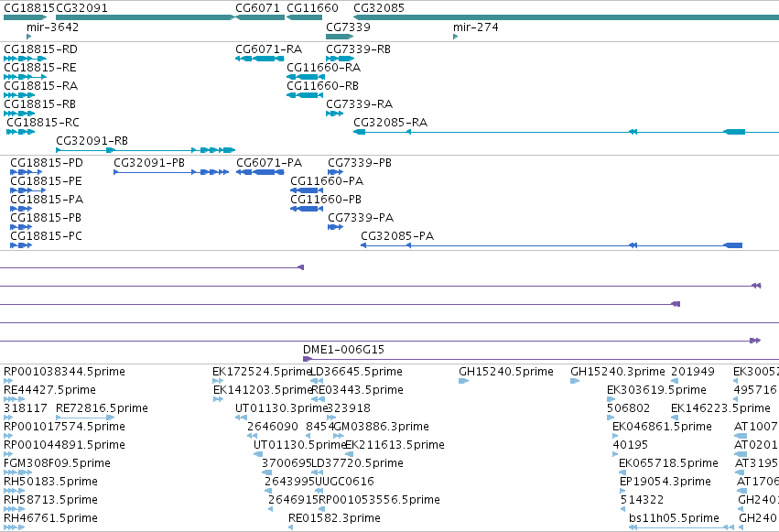The height and width of the screenshot is (532, 779).
Task: Click the CG7339 gene label
Action: coord(348,27)
